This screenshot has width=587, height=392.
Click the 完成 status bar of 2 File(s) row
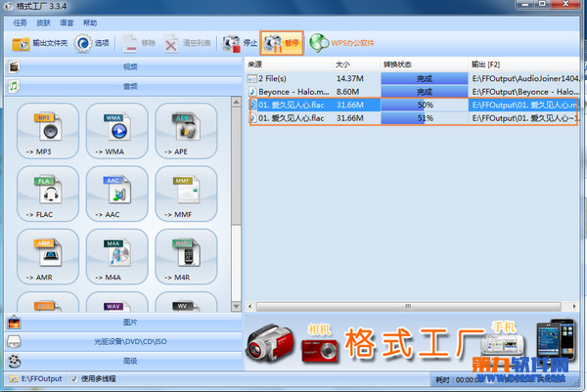tap(425, 78)
